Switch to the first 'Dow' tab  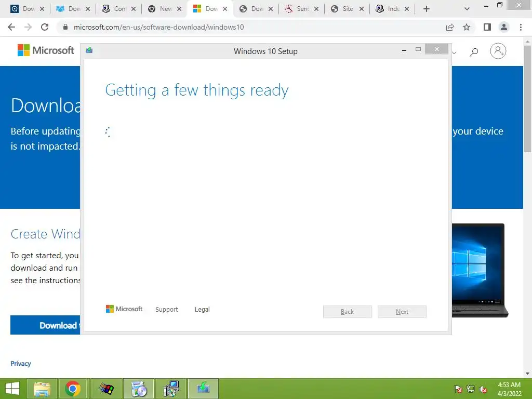28,9
